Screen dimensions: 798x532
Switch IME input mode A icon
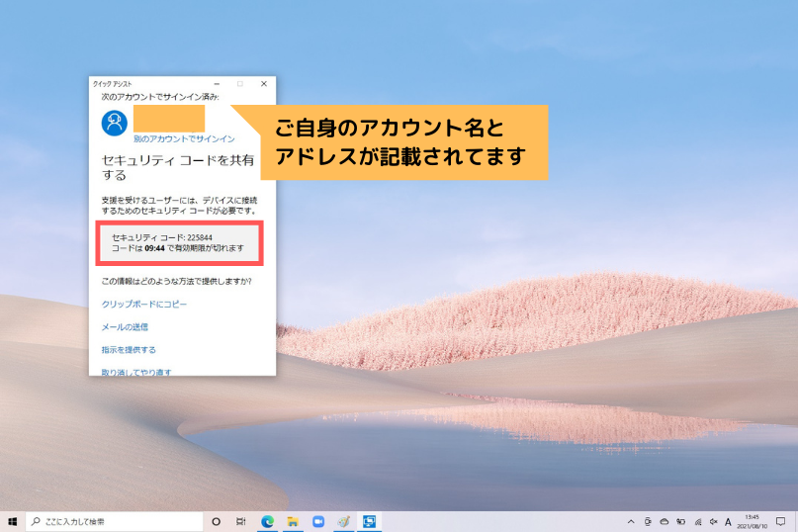coord(728,522)
